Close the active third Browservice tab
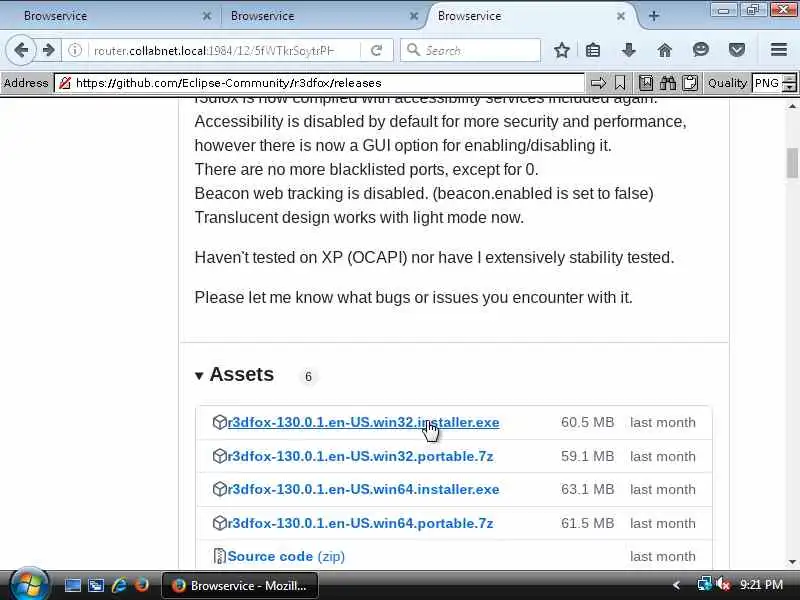This screenshot has width=800, height=600. pos(621,16)
